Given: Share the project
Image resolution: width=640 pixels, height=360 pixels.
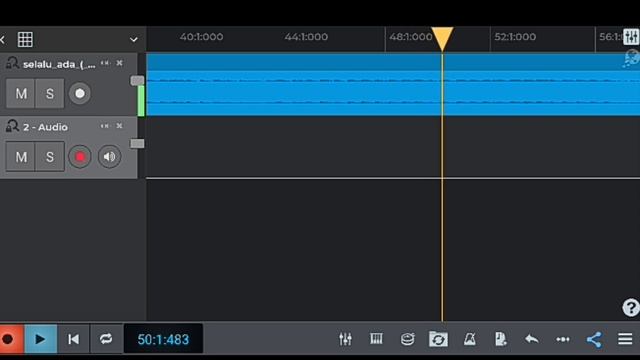Looking at the screenshot, I should click(x=594, y=339).
